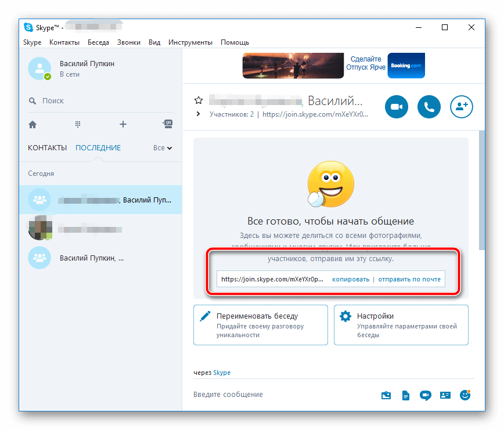The width and height of the screenshot is (504, 430).
Task: Open the dial pad
Action: point(77,124)
